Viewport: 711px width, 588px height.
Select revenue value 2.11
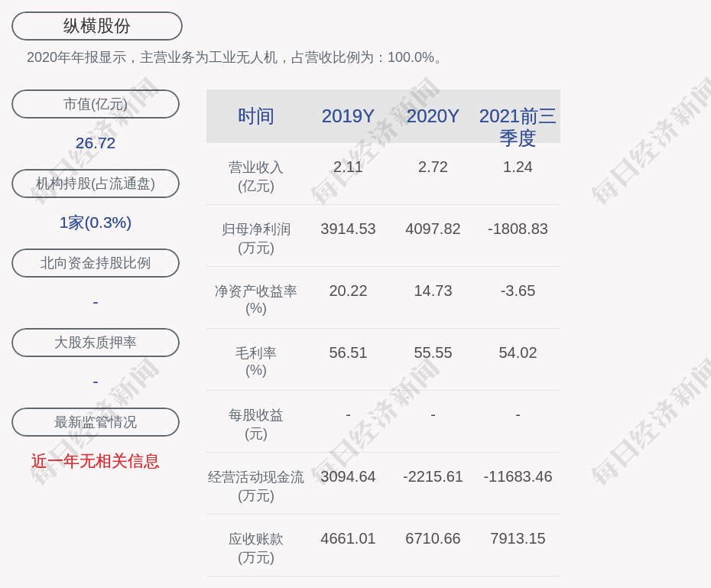tap(348, 167)
